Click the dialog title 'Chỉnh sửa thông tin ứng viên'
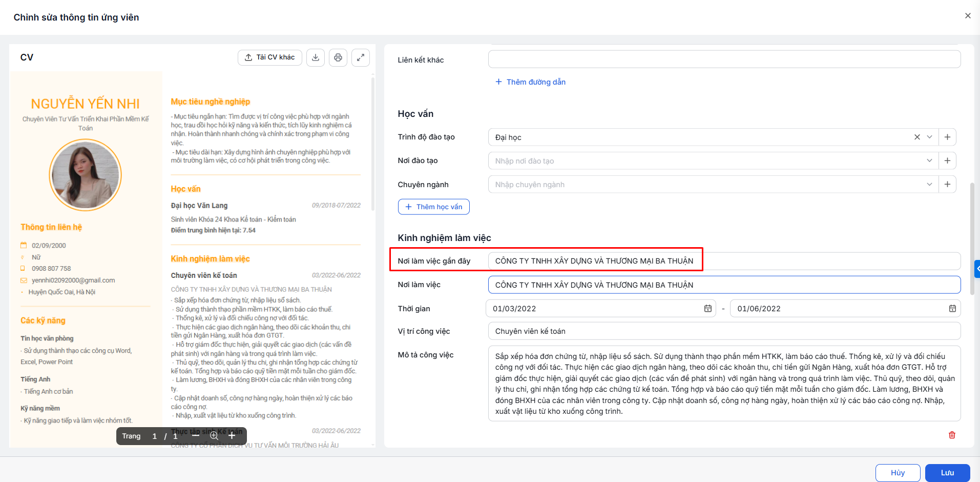 76,17
